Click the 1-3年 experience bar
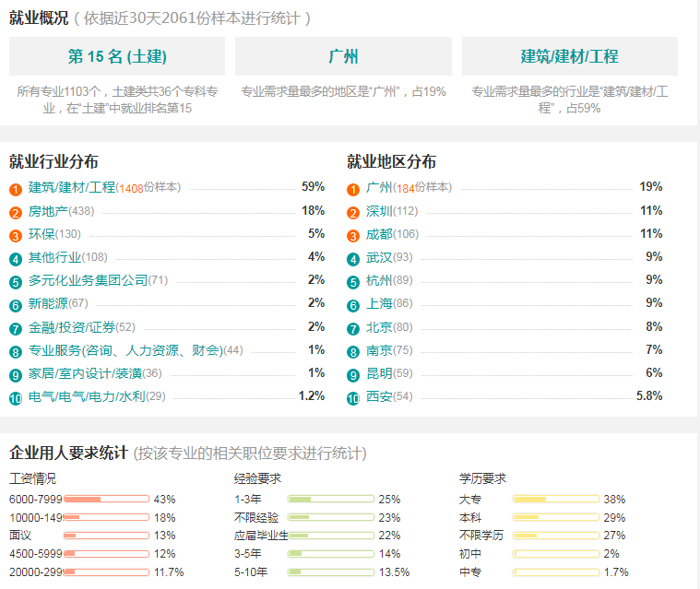This screenshot has width=700, height=589. [331, 499]
